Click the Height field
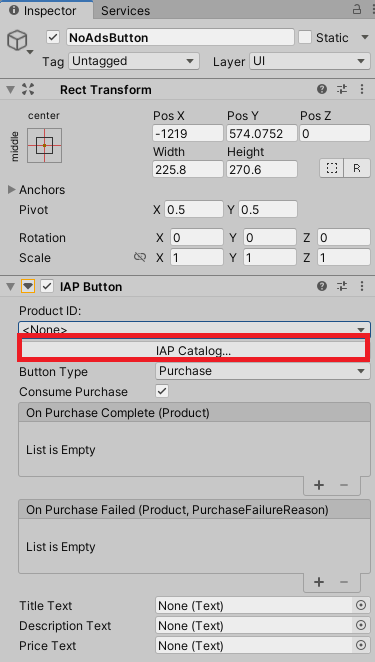375x662 pixels. (x=262, y=169)
